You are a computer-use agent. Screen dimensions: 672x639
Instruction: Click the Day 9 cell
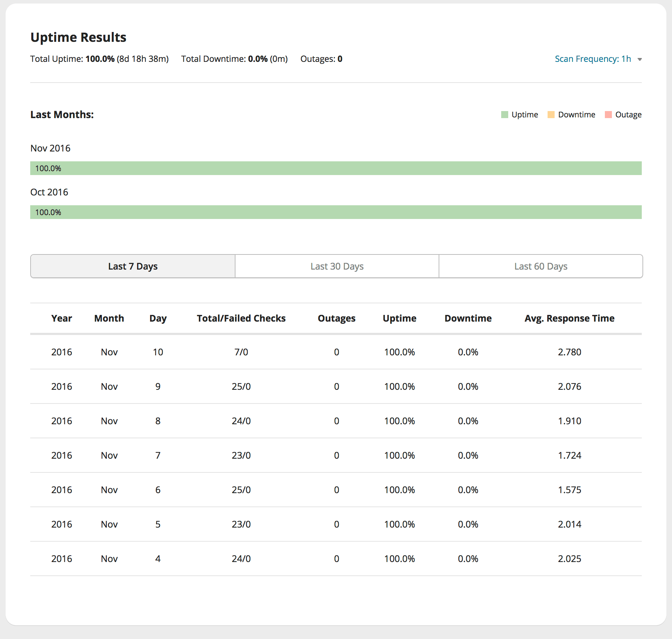pos(158,386)
